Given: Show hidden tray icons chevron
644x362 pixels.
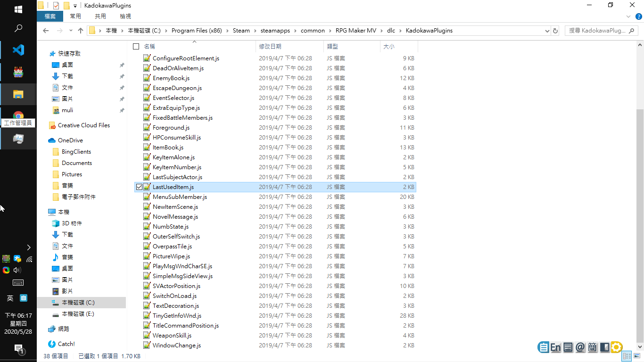Looking at the screenshot, I should pyautogui.click(x=29, y=247).
